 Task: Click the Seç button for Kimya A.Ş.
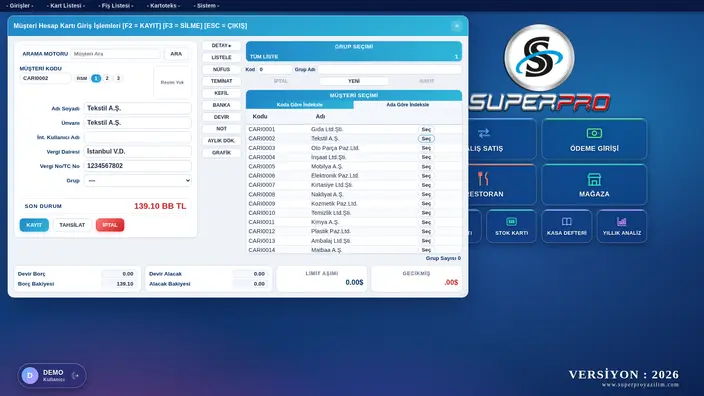[x=426, y=222]
